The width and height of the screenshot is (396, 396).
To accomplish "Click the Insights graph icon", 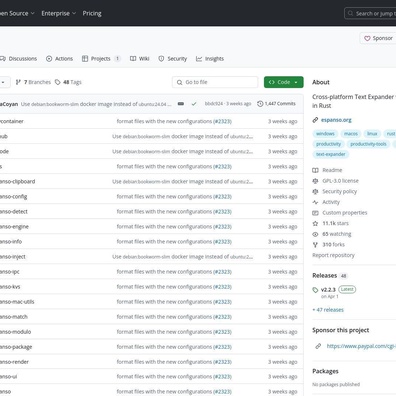I will tap(199, 59).
